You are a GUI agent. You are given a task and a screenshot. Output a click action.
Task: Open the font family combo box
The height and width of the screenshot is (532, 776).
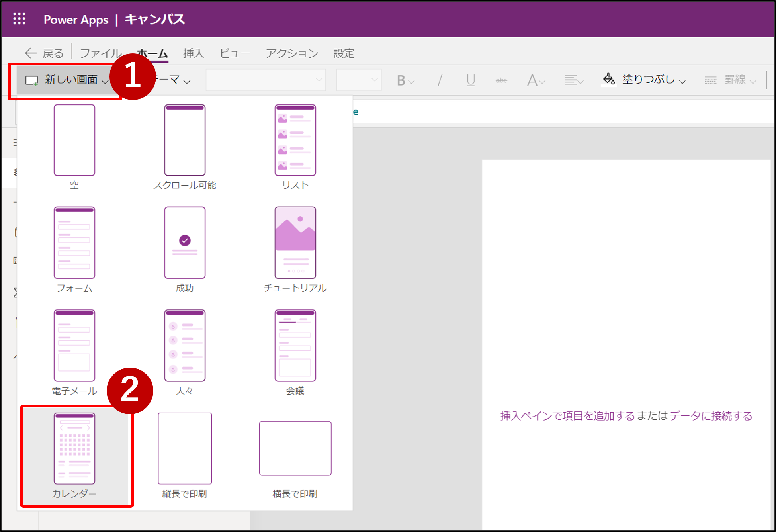(266, 80)
